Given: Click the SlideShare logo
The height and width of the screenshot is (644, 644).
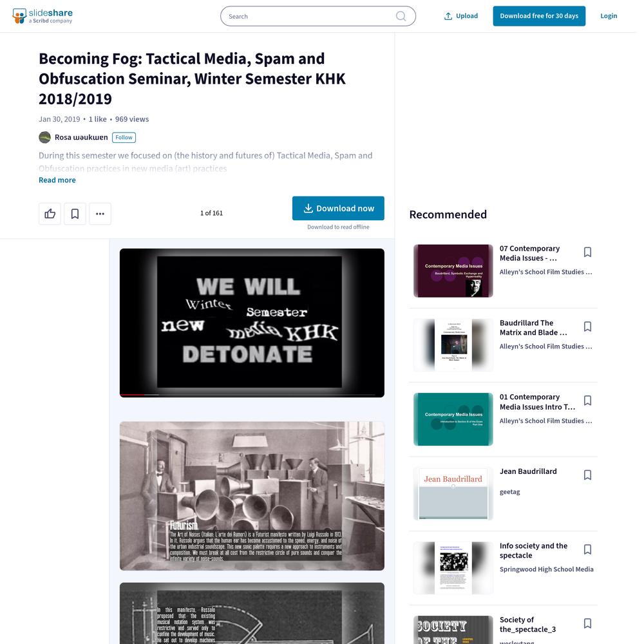Looking at the screenshot, I should point(43,16).
